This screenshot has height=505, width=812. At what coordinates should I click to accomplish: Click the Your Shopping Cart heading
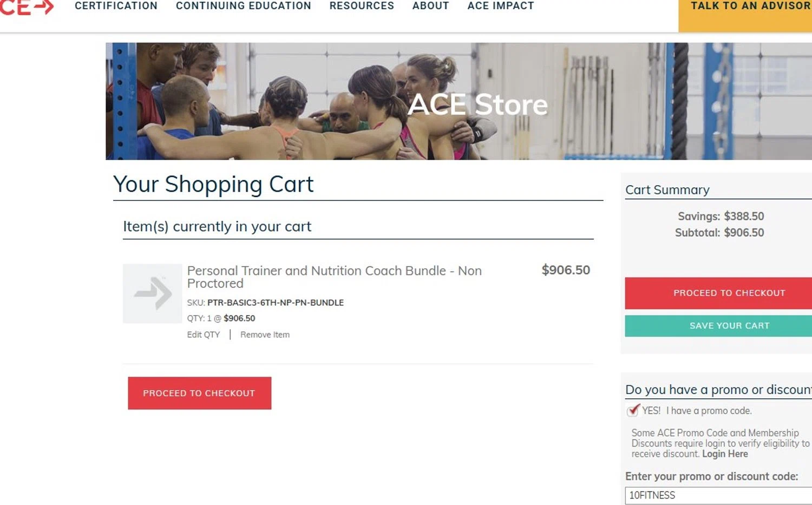coord(213,185)
